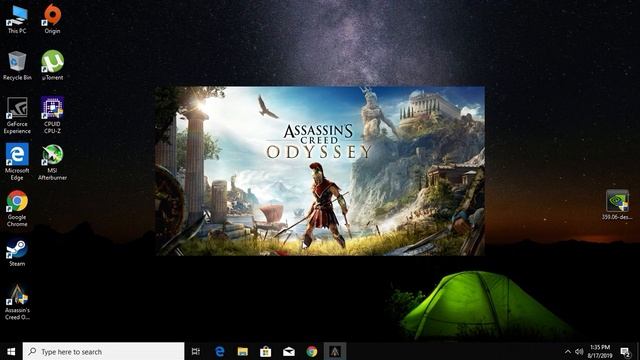Open the volume control in tray
Screen dimensions: 640x360
coord(579,351)
